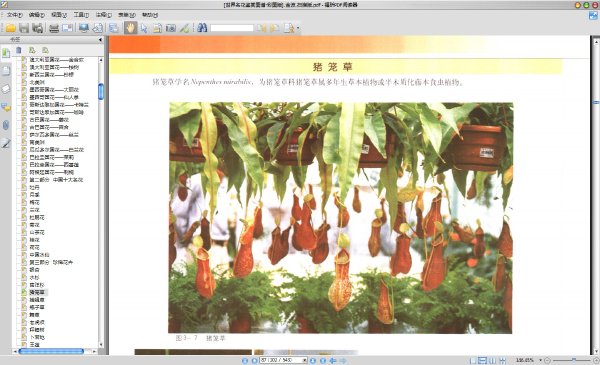Click the binoculars Find icon
The height and width of the screenshot is (365, 600).
pos(202,28)
